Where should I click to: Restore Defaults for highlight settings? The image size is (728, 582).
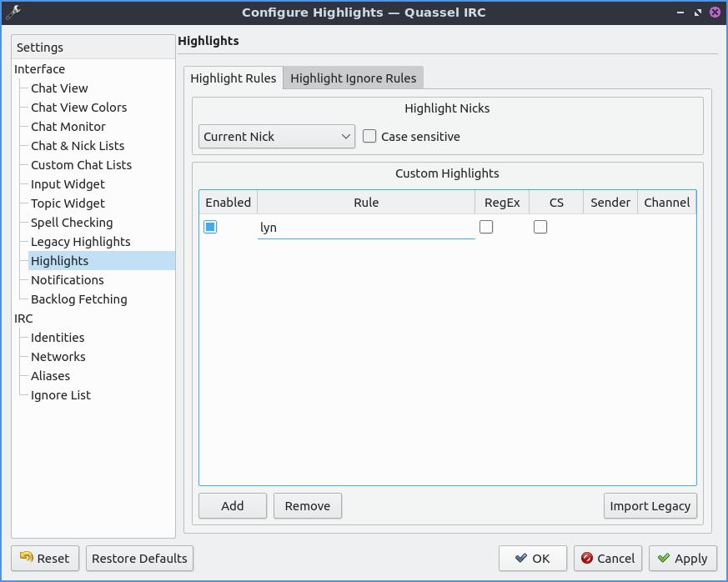(x=139, y=559)
